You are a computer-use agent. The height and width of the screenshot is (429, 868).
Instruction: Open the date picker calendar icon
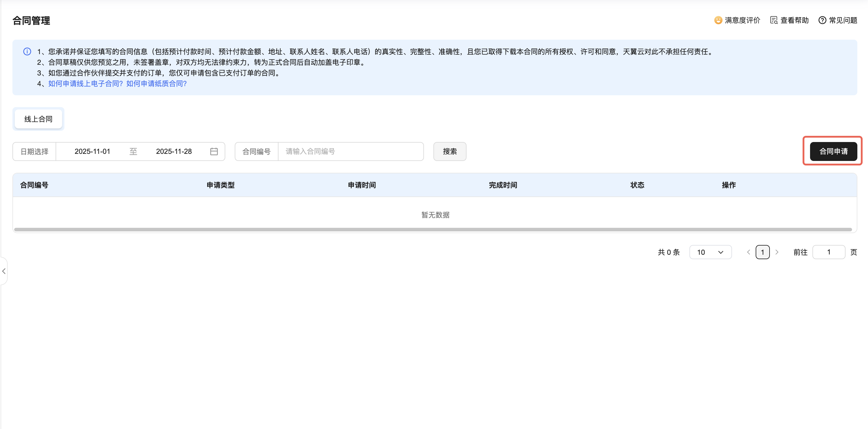click(214, 151)
